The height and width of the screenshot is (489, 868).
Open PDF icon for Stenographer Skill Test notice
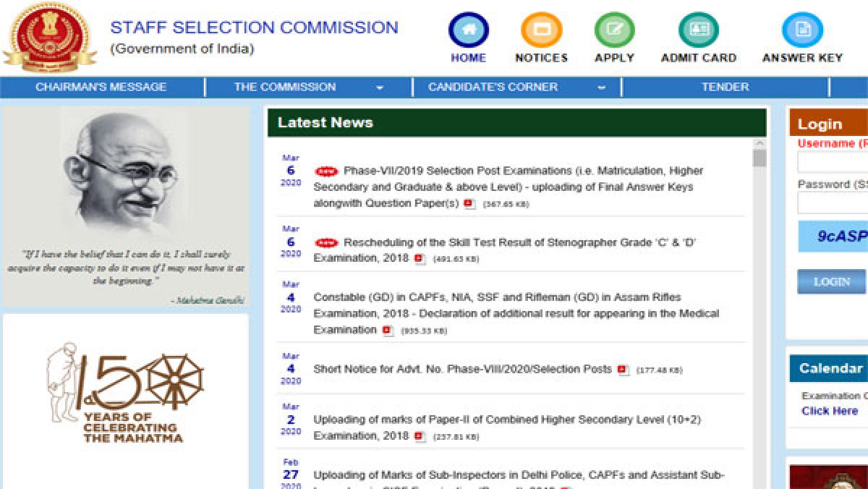420,259
